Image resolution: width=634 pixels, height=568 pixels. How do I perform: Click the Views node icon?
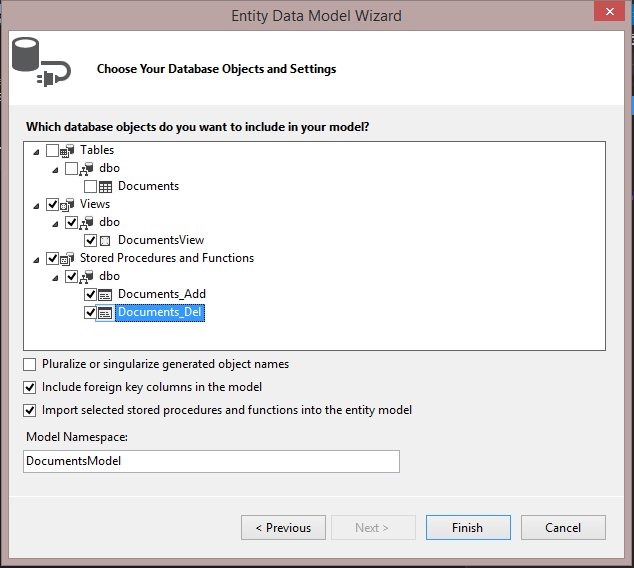(68, 204)
